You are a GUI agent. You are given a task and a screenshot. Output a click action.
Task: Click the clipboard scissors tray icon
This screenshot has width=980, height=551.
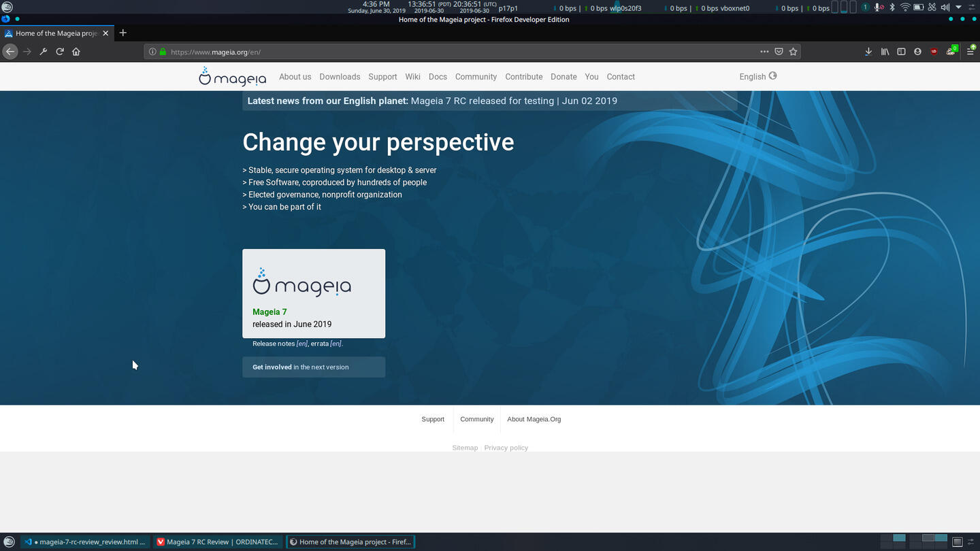pos(932,7)
